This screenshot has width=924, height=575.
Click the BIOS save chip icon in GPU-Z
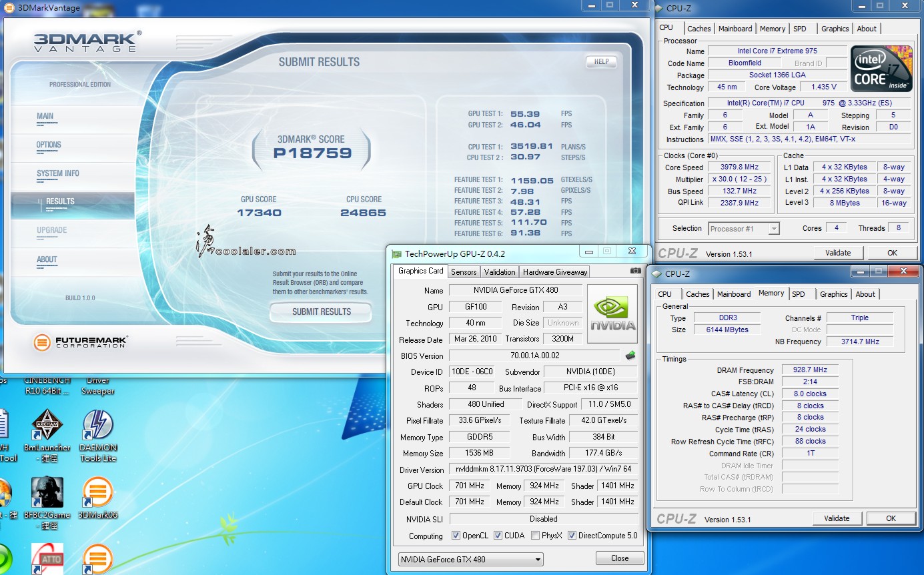[630, 356]
